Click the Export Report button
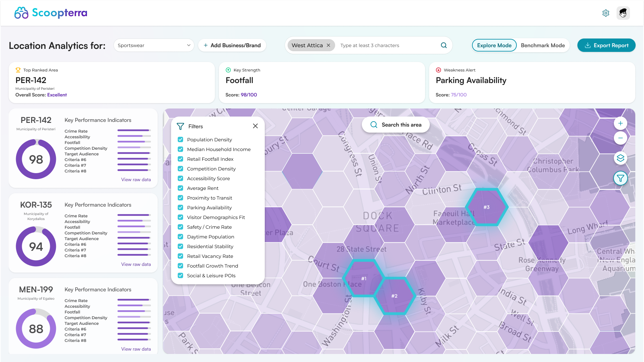The width and height of the screenshot is (644, 362). (x=606, y=45)
